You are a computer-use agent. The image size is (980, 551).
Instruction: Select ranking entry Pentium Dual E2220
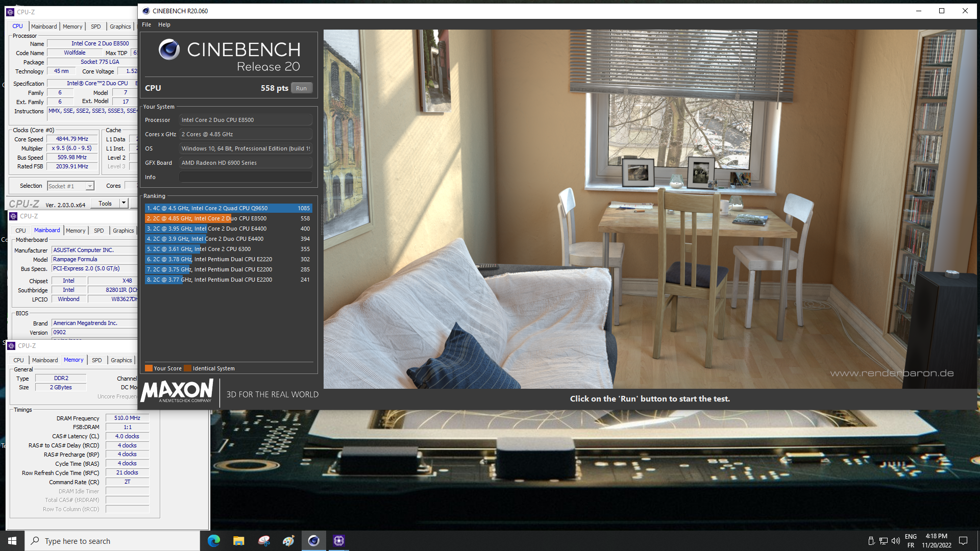[x=228, y=259]
